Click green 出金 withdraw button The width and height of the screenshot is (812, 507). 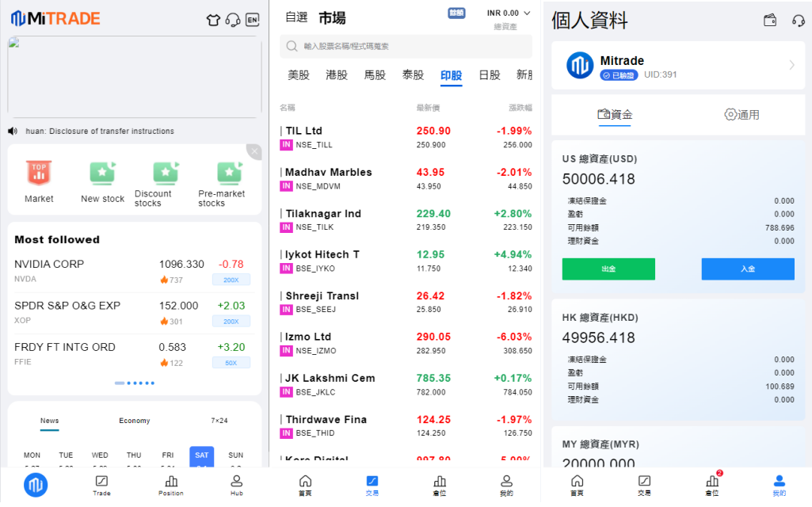click(x=608, y=269)
